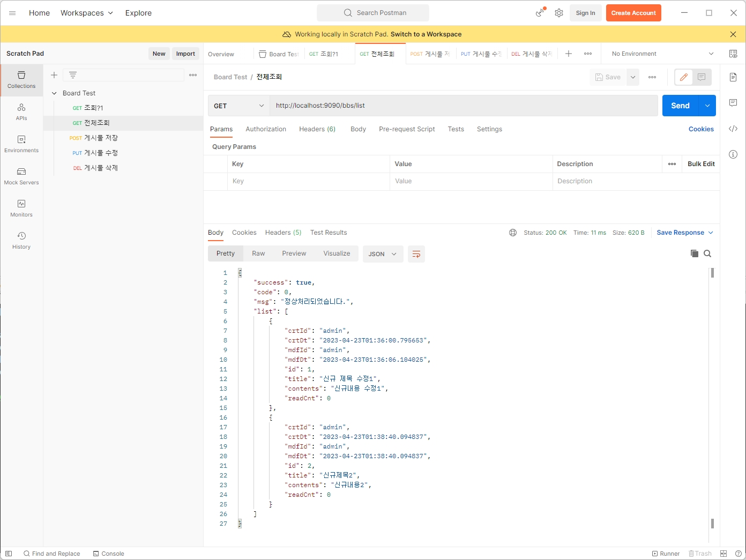Image resolution: width=746 pixels, height=560 pixels.
Task: Search within response body icon
Action: (x=707, y=253)
